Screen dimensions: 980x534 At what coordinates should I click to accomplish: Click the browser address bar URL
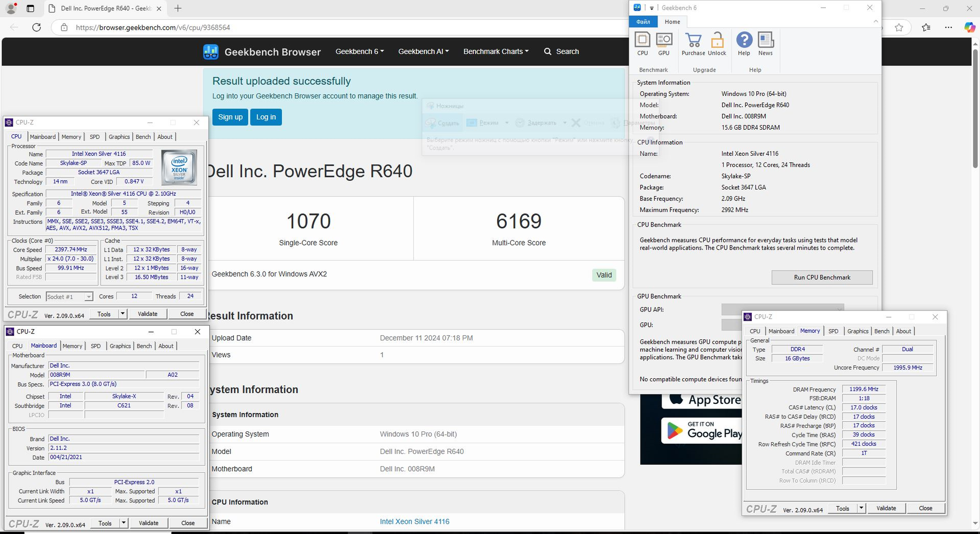click(153, 28)
